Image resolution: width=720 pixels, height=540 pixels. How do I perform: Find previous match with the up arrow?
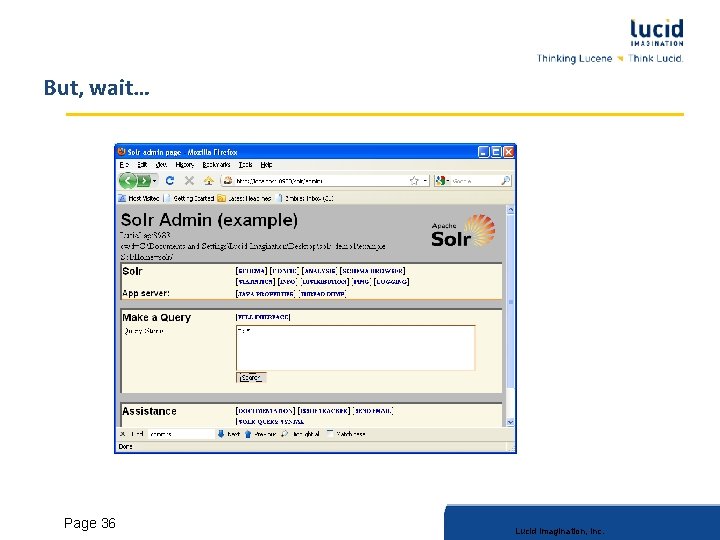point(260,434)
